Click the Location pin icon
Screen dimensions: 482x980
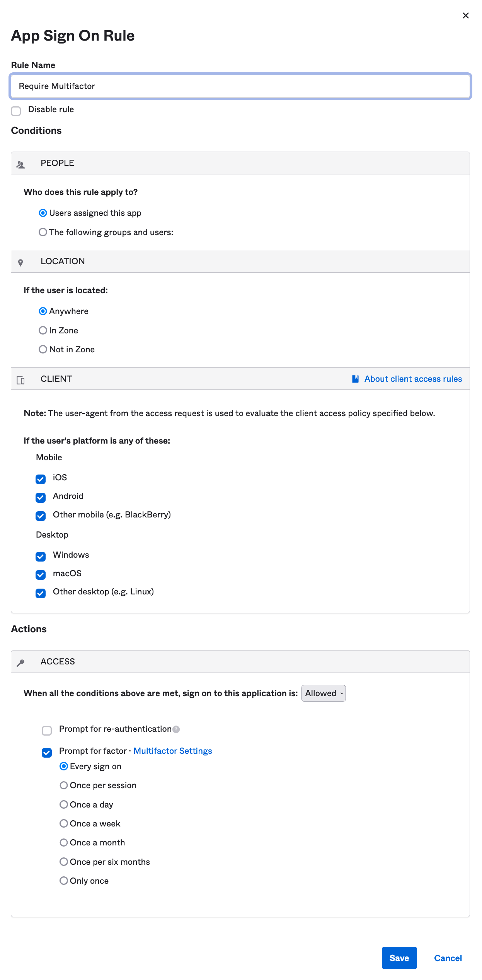coord(21,263)
